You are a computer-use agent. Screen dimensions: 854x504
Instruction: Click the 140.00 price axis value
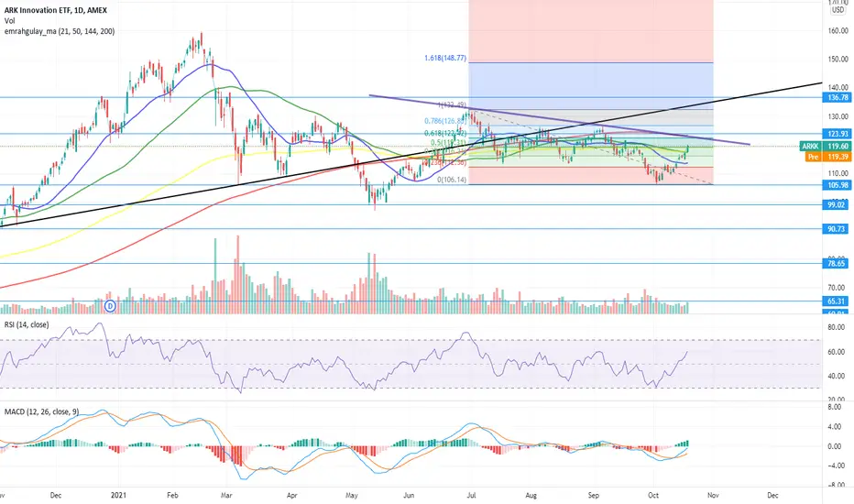coord(838,87)
